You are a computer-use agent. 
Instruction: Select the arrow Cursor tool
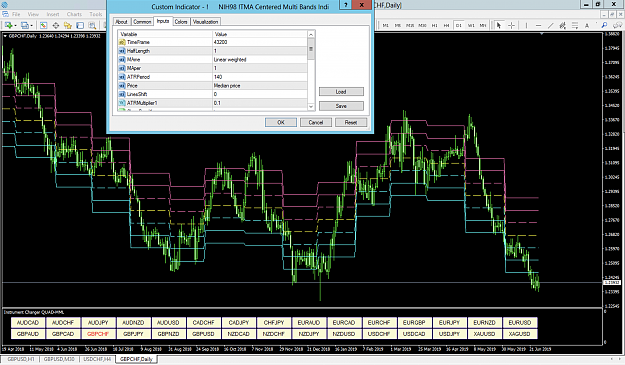click(x=499, y=26)
